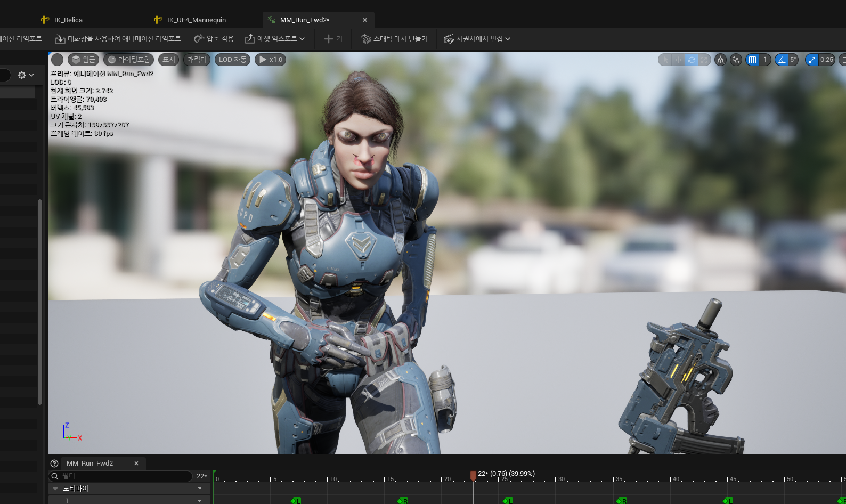Open the settings gear dropdown in left panel
The width and height of the screenshot is (846, 504).
pos(26,75)
